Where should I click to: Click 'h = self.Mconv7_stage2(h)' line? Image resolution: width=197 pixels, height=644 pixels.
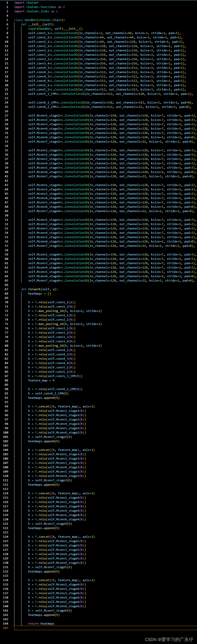(50, 437)
